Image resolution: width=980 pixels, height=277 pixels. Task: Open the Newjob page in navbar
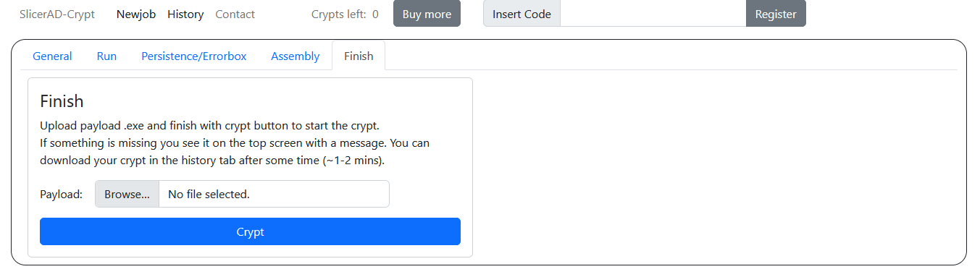[136, 14]
